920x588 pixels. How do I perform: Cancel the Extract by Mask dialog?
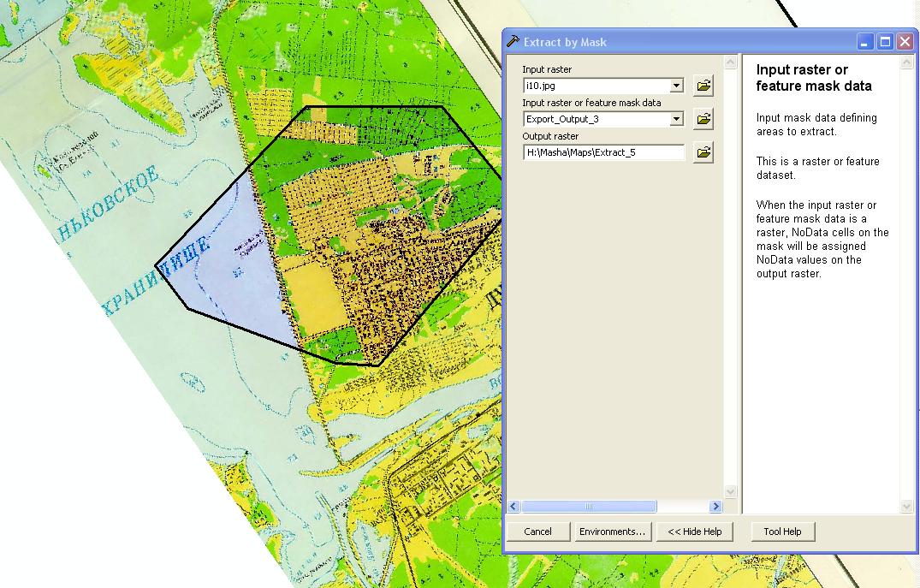[538, 532]
